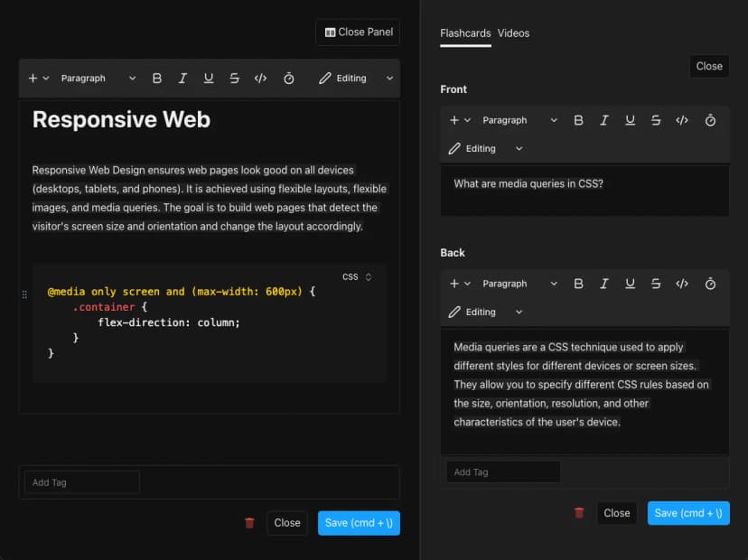Toggle bold in the note editor toolbar
Screen dimensions: 748x560
point(157,79)
